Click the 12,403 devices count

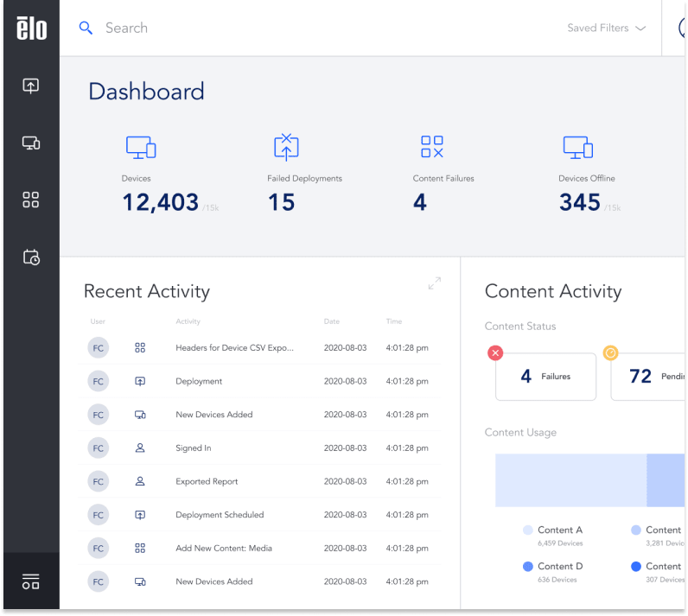coord(161,202)
